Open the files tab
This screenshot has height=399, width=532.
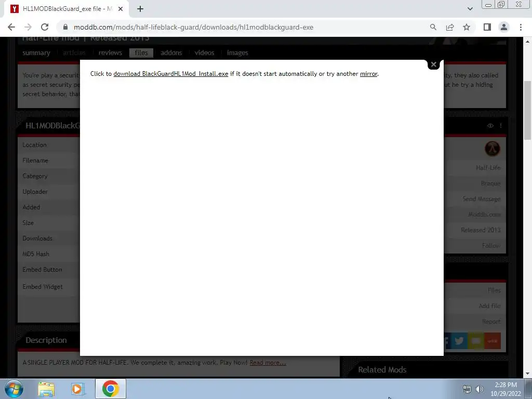pos(141,52)
